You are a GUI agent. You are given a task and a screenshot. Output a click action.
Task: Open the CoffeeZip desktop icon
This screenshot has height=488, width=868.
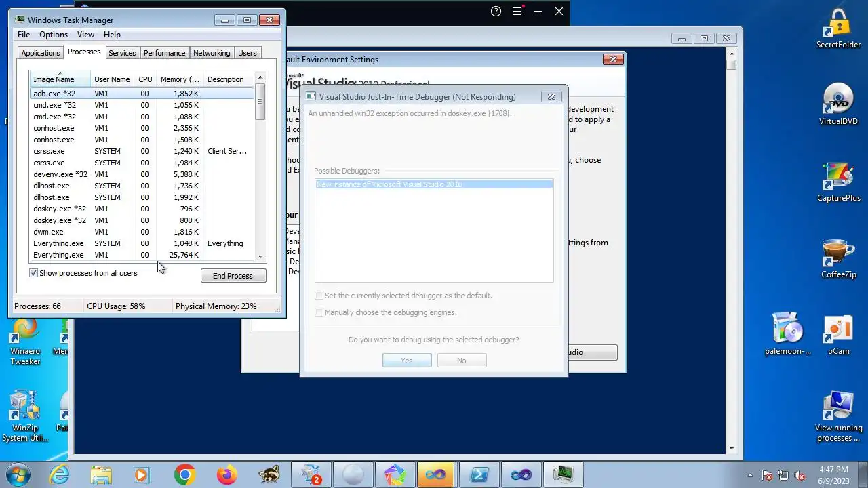pyautogui.click(x=838, y=258)
